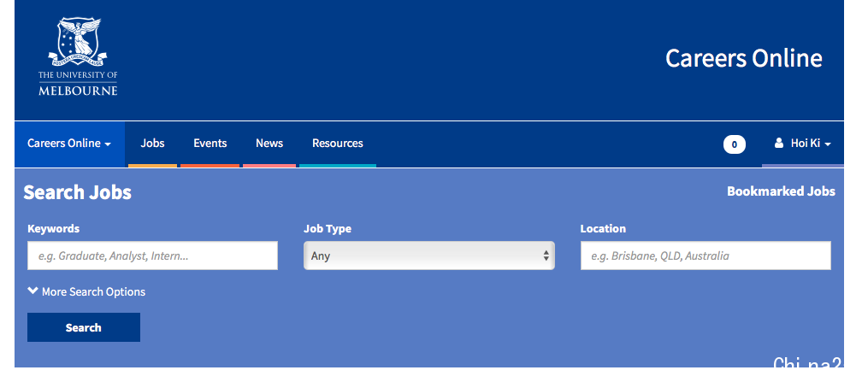Go to the Events tab
This screenshot has width=868, height=376.
(x=210, y=144)
